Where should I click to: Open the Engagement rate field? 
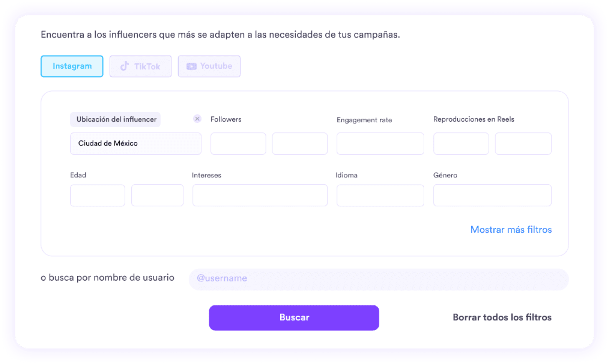[380, 144]
